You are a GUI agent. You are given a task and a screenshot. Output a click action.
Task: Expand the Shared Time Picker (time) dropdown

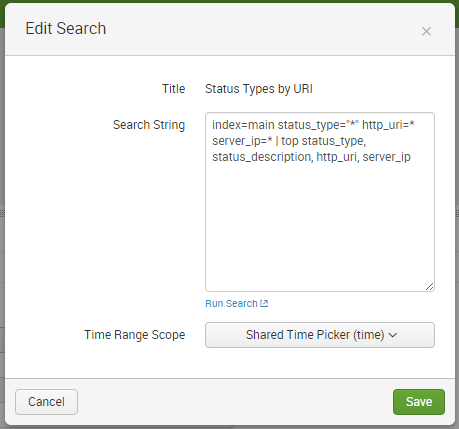(x=320, y=335)
